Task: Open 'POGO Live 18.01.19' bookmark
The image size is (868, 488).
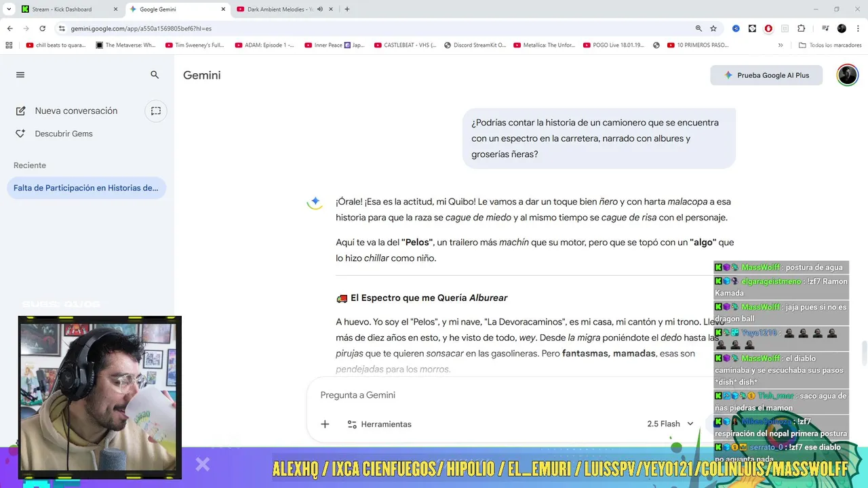Action: (614, 45)
